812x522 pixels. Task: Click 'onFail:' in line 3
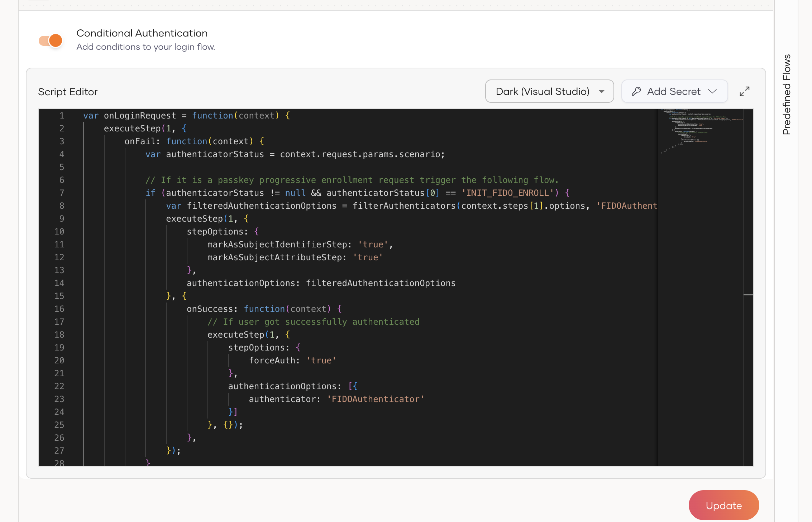(142, 141)
